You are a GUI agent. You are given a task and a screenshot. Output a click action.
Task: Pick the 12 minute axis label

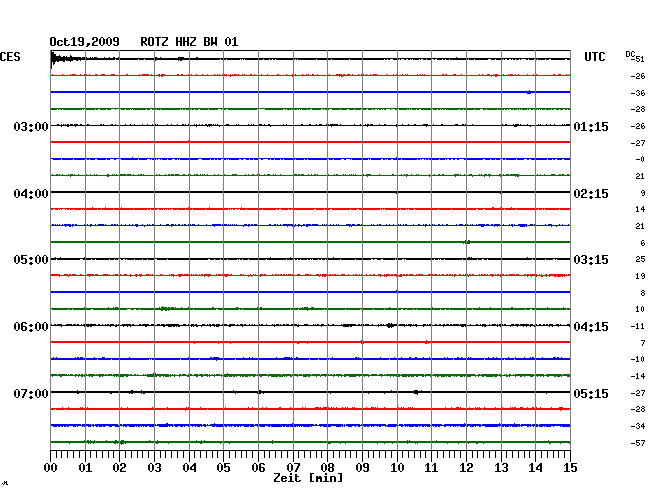tap(466, 468)
